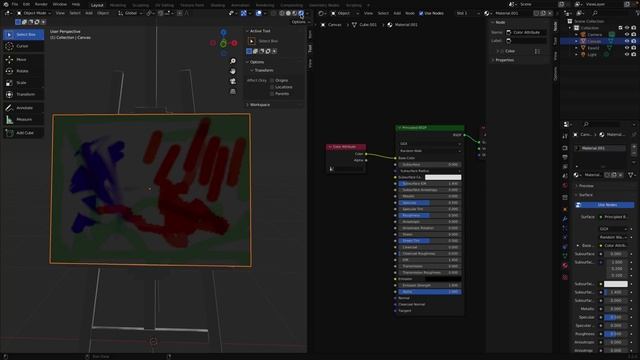640x360 pixels.
Task: Switch to rendered viewport shading
Action: [x=301, y=13]
